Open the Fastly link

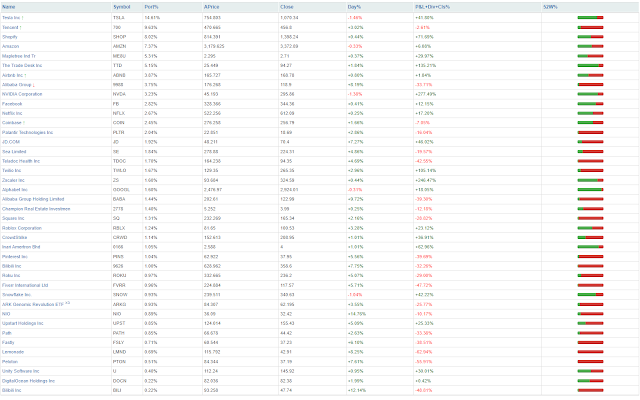(8, 342)
